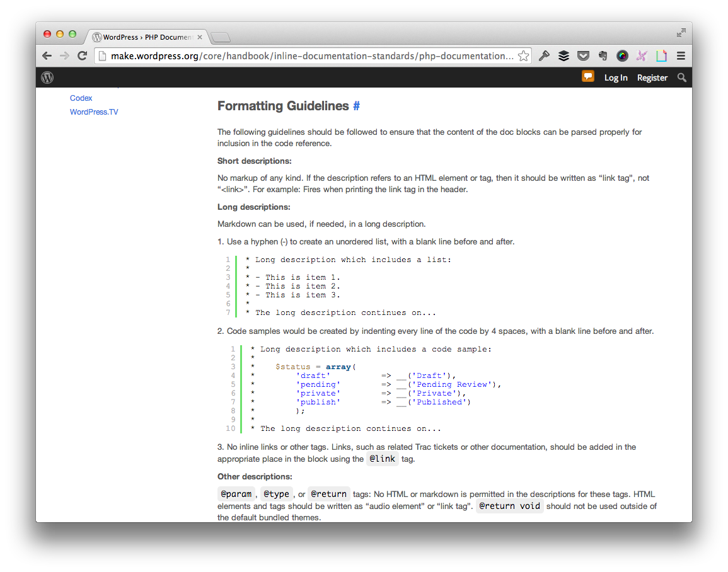Open the Evernote clipper extension

[x=603, y=55]
